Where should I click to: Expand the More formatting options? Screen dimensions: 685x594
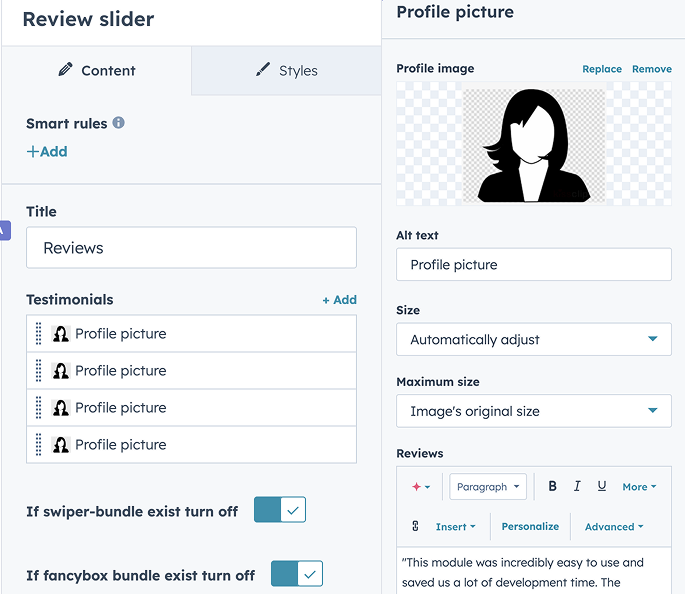pos(639,487)
